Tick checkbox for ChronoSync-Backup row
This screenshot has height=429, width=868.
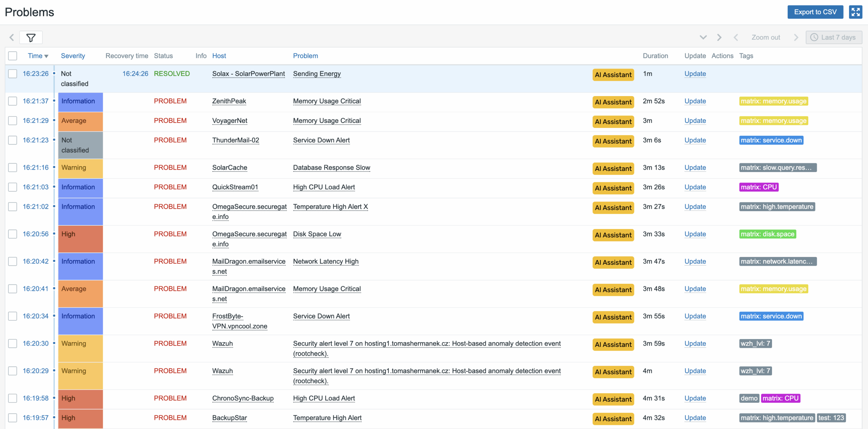(x=13, y=398)
